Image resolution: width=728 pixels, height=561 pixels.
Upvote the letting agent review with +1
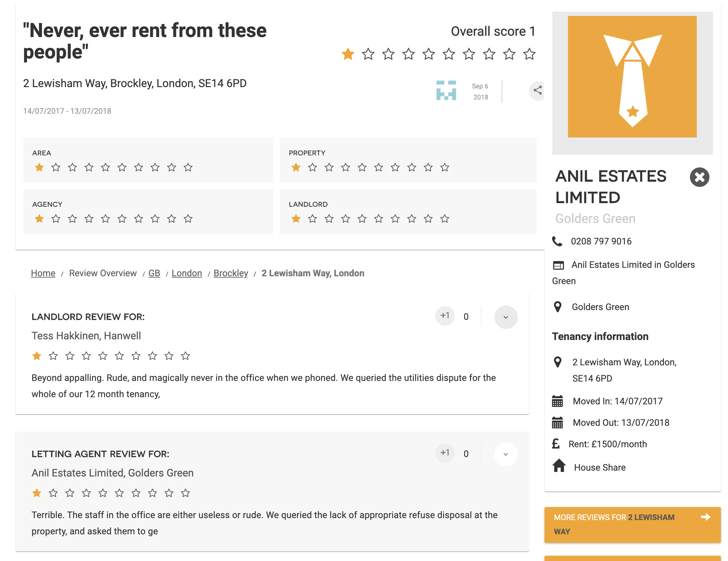(445, 453)
